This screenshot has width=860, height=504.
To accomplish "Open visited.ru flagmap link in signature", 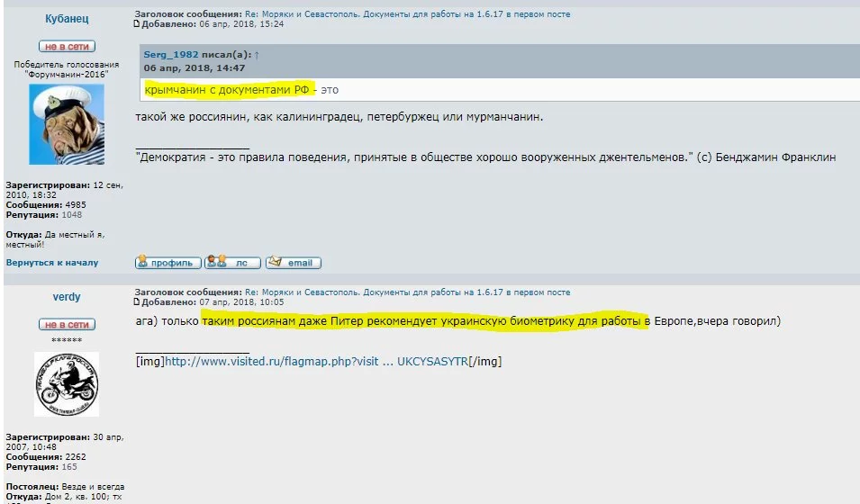I will (x=316, y=362).
